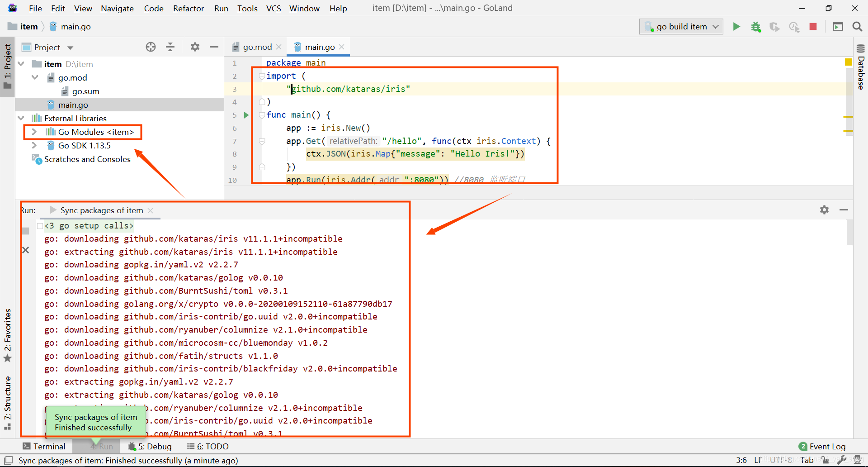Click main.go breadcrumb in navigation bar
868x467 pixels.
coord(70,27)
